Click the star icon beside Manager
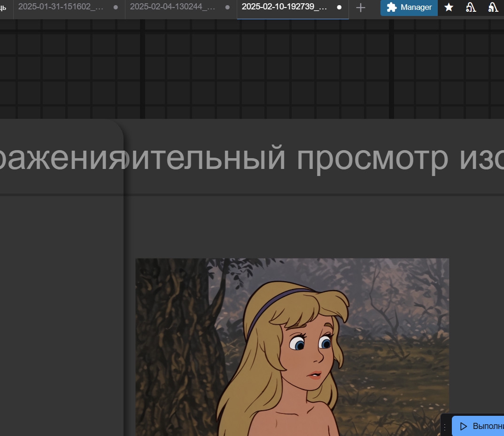Viewport: 504px width, 436px height. (449, 8)
